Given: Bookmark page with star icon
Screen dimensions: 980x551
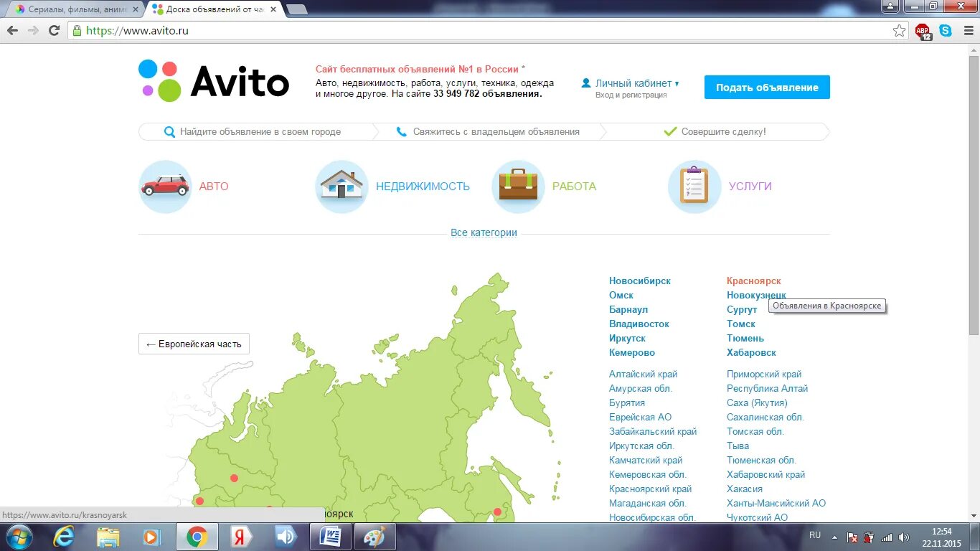Looking at the screenshot, I should 899,31.
